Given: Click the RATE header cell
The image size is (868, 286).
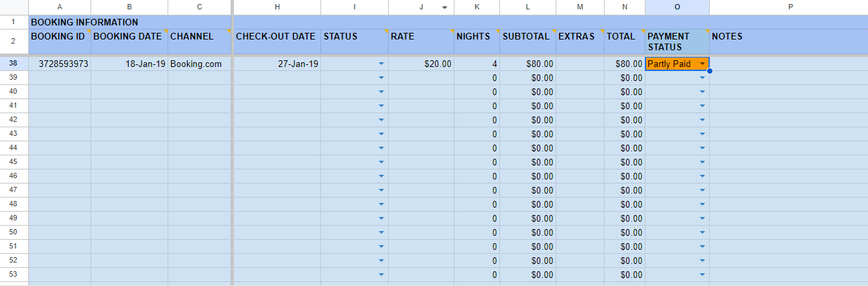Looking at the screenshot, I should pyautogui.click(x=422, y=42).
